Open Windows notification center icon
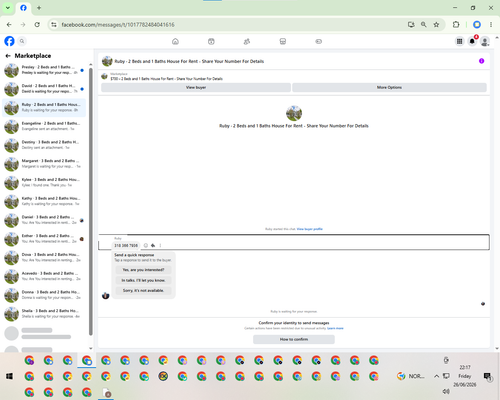Screen dimensions: 500x400 click(487, 376)
